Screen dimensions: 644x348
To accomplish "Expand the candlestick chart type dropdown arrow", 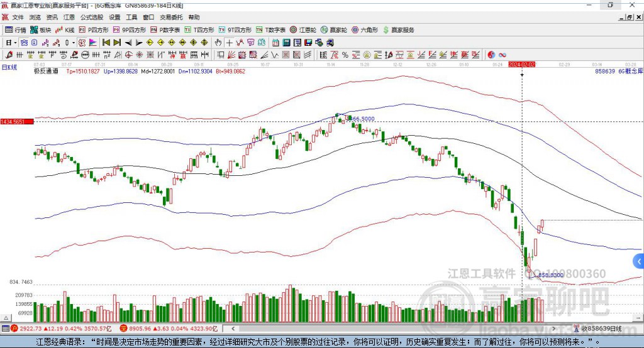I will pos(73,42).
